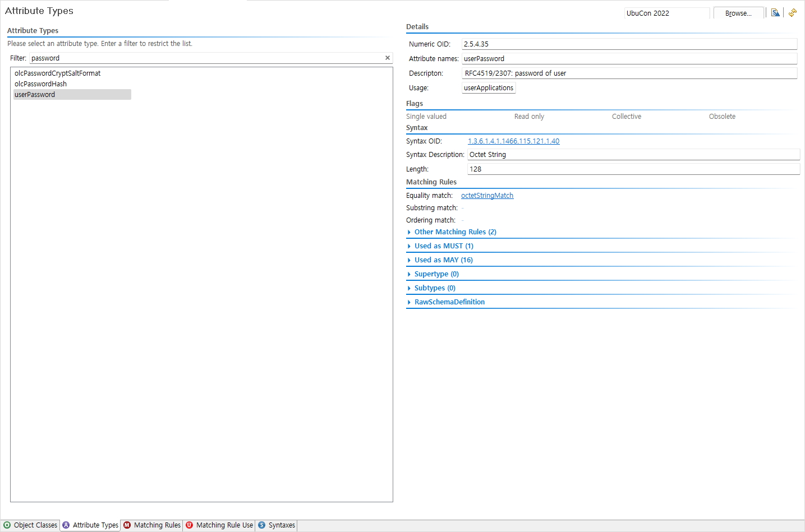Expand the RawSchemaDefinition section
Image resolution: width=805 pixels, height=532 pixels.
coord(449,302)
